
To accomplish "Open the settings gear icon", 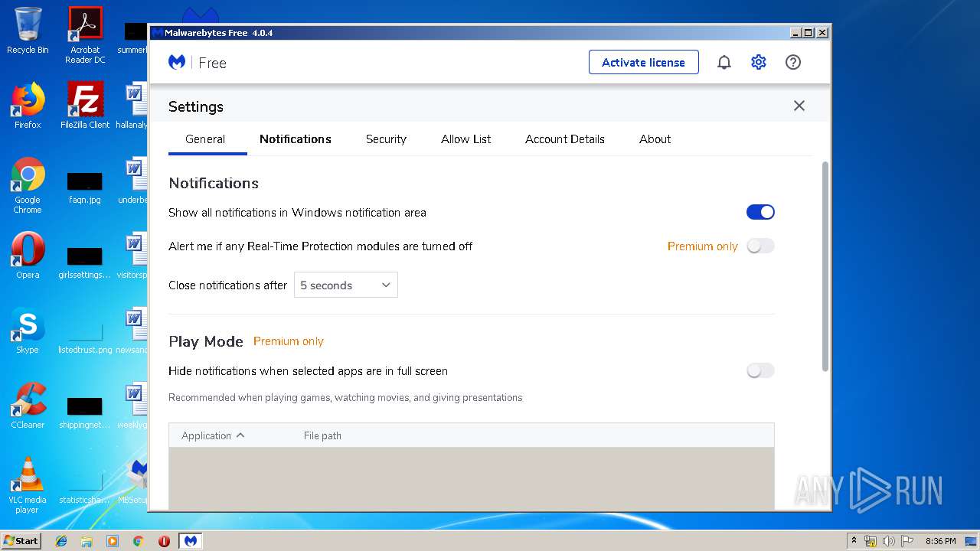I will [758, 63].
